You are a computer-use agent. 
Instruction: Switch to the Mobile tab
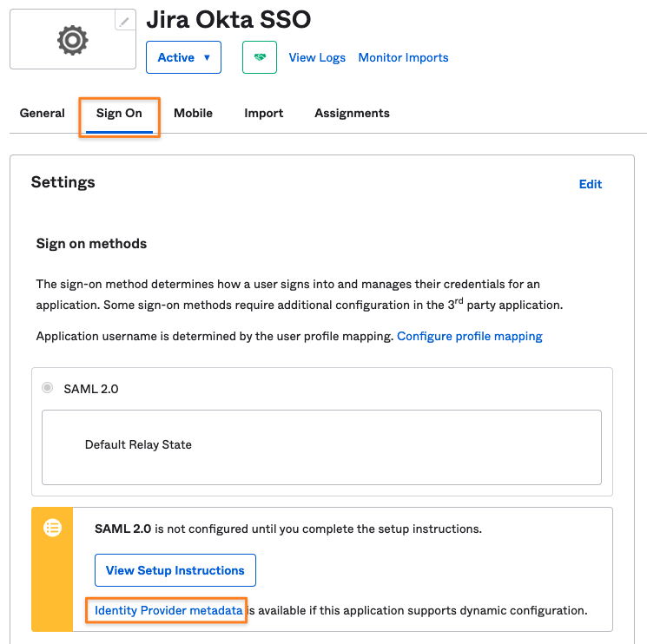(x=193, y=113)
